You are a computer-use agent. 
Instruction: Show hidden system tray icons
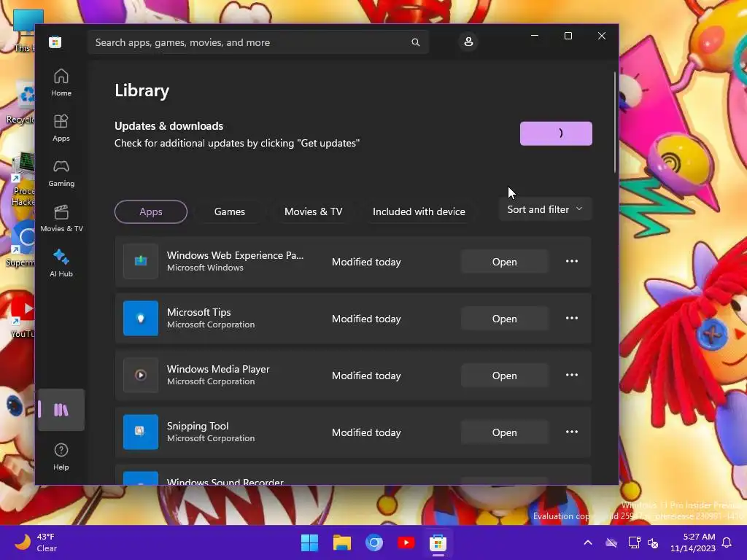588,542
